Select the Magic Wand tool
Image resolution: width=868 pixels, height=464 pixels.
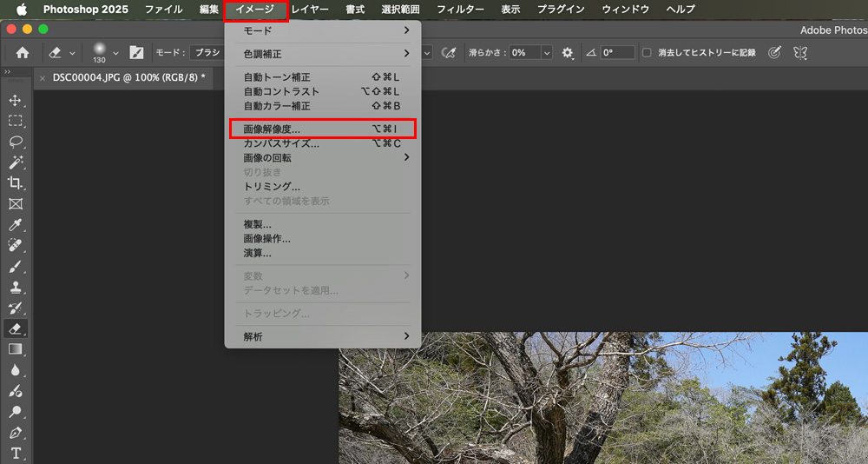16,162
